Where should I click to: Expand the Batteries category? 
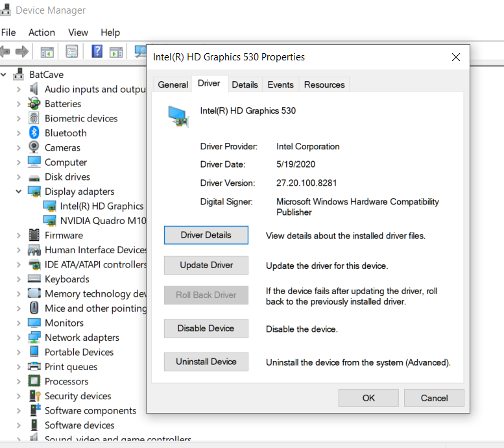point(19,104)
